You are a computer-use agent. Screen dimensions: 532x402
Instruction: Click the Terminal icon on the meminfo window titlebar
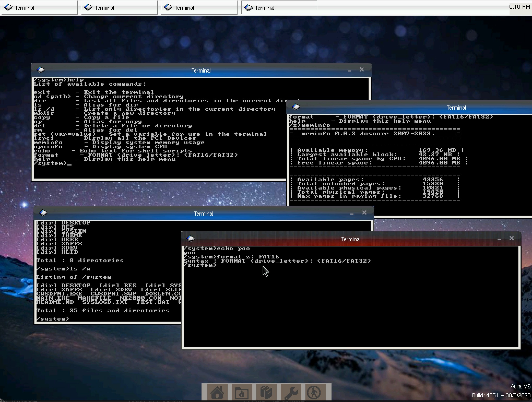[296, 107]
